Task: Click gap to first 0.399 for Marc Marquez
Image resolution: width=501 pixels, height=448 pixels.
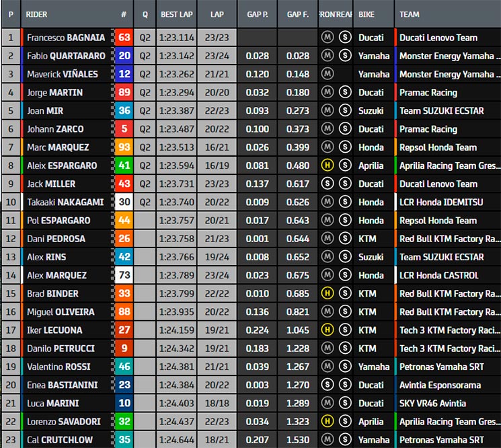Action: tap(298, 147)
